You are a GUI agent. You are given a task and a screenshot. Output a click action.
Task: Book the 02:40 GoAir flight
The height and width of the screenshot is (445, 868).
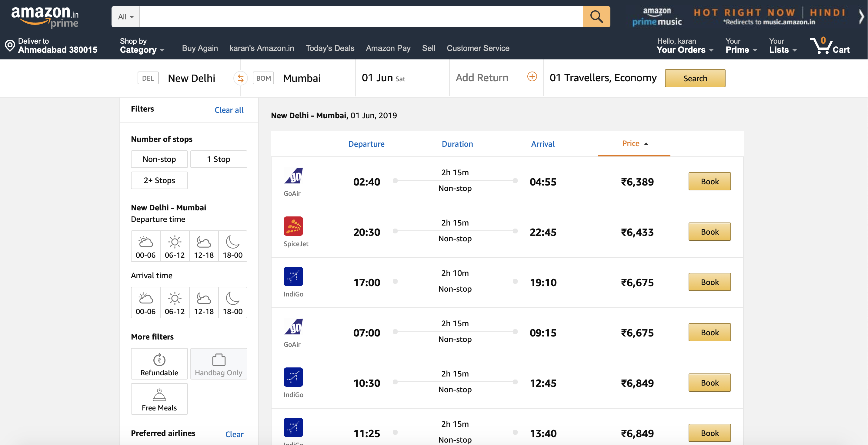pos(709,181)
